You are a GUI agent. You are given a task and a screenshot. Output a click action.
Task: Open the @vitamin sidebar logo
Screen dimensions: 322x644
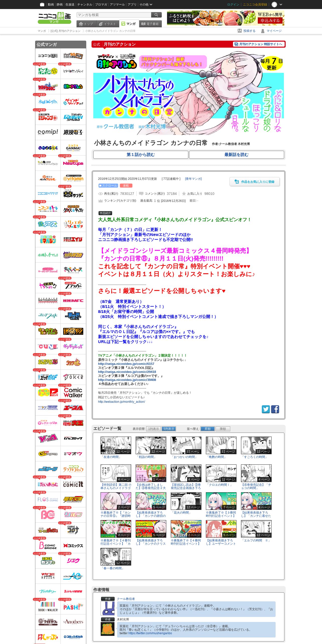click(x=73, y=178)
